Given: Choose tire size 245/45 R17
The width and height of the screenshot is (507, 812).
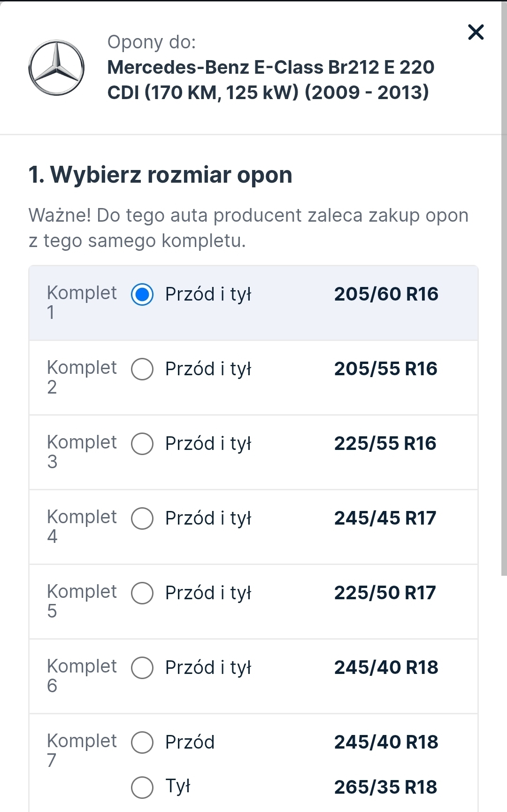Looking at the screenshot, I should (385, 518).
